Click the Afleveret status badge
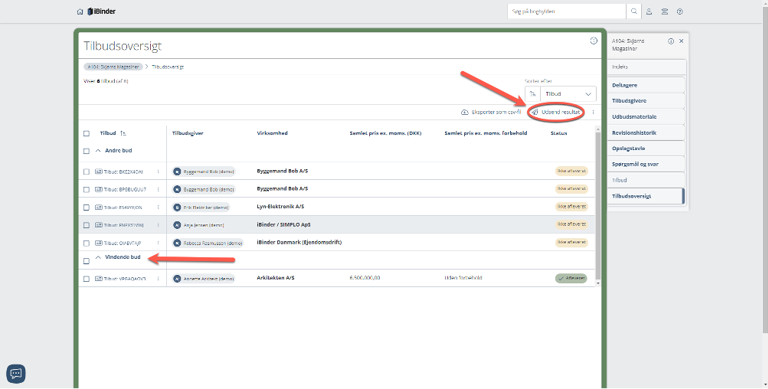768x389 pixels. [x=571, y=278]
